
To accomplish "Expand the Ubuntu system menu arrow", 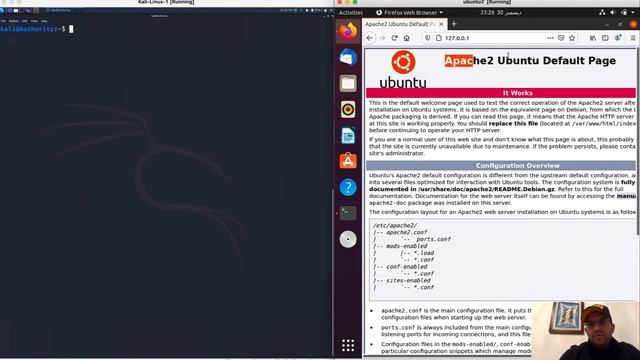I will [633, 13].
